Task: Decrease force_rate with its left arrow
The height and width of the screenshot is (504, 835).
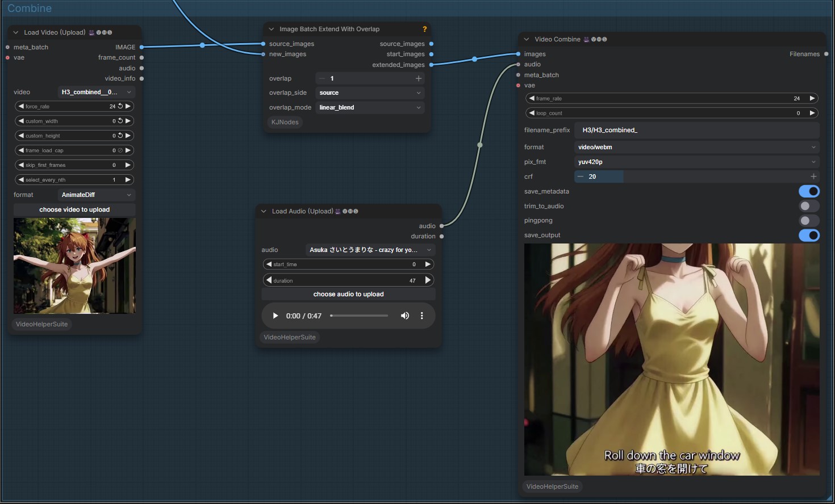Action: [21, 106]
